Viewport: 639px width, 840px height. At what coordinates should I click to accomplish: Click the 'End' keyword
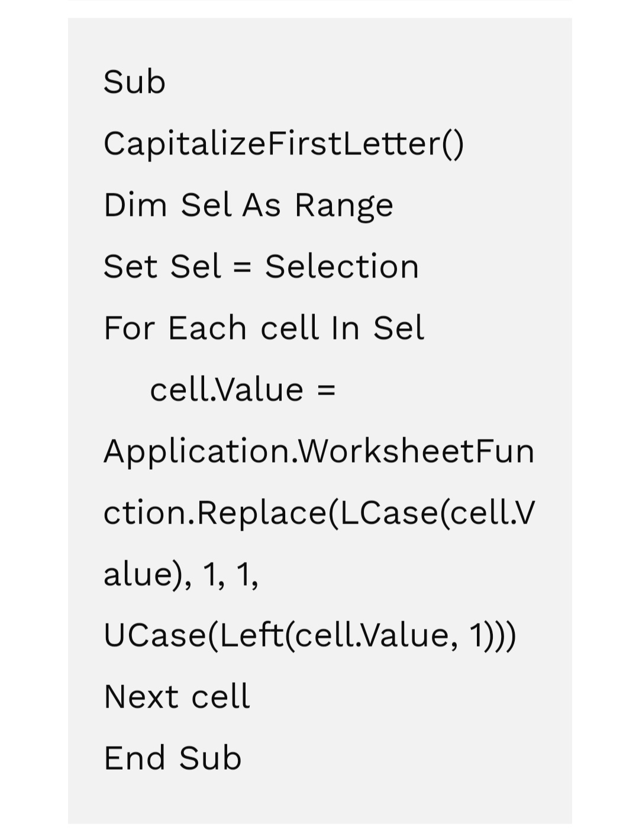(x=134, y=758)
